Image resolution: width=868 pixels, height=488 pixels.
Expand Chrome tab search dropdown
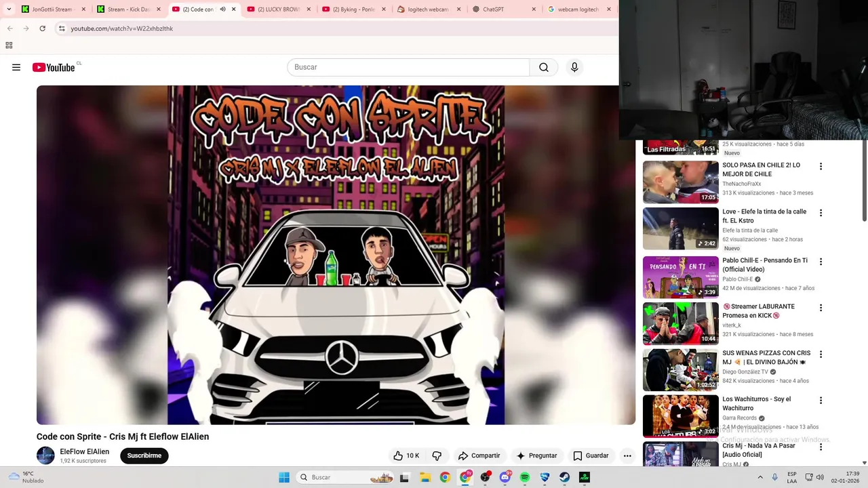coord(9,9)
